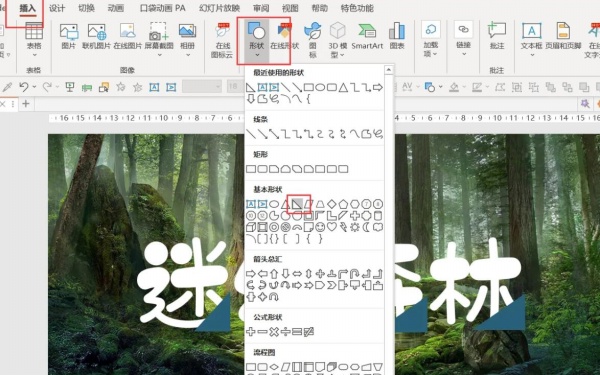600x375 pixels.
Task: Pick the cloud shape in 基本形状
Action: [x=378, y=227]
